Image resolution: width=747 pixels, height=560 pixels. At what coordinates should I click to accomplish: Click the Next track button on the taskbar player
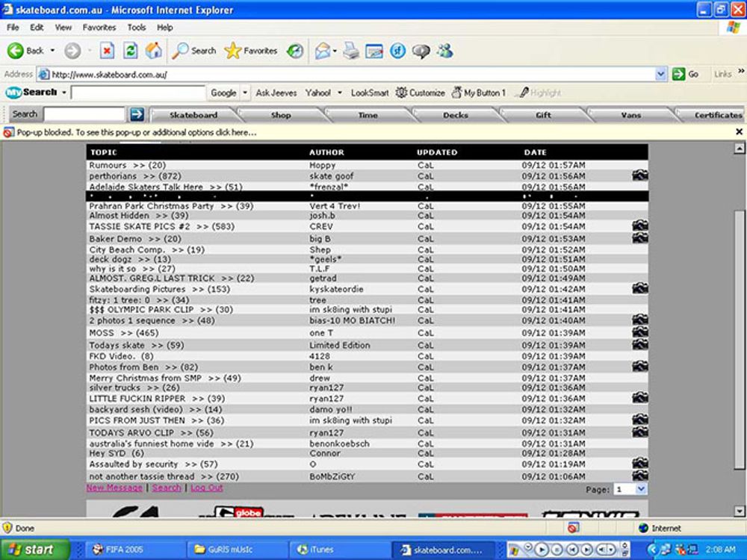tap(587, 550)
